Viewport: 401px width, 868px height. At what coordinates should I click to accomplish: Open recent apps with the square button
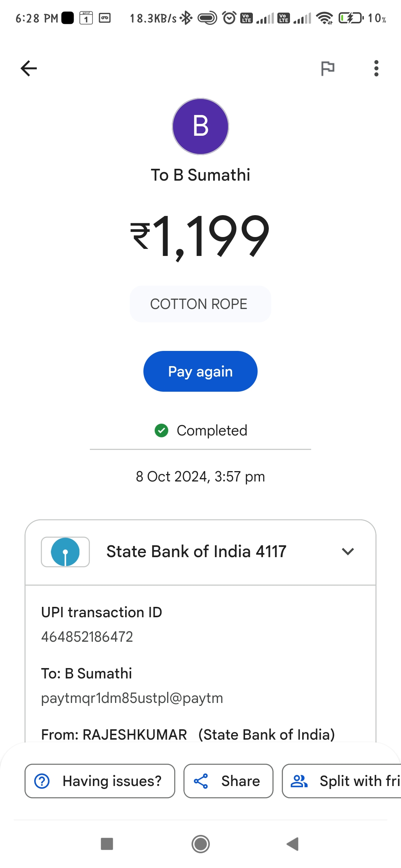(107, 844)
